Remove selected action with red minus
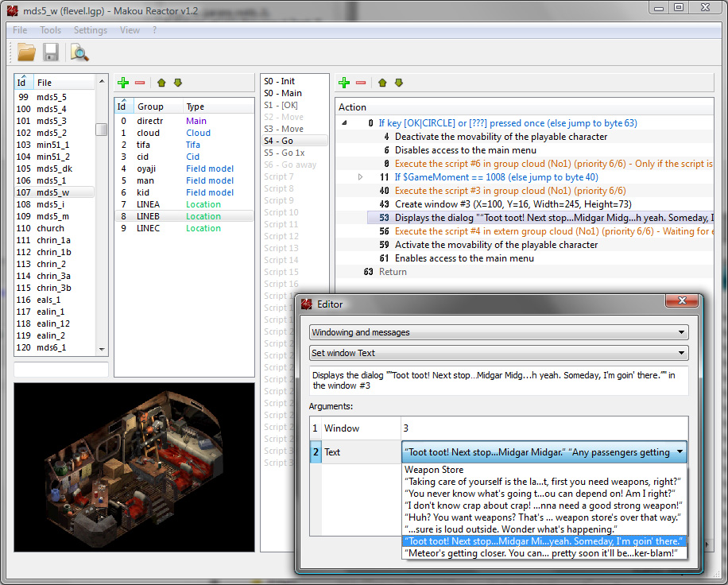 361,83
